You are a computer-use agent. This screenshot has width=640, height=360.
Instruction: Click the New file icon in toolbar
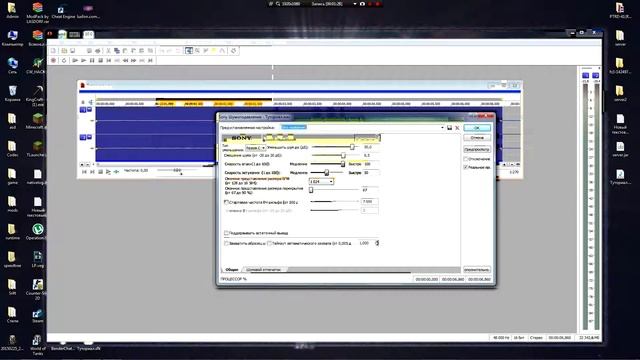tap(53, 51)
